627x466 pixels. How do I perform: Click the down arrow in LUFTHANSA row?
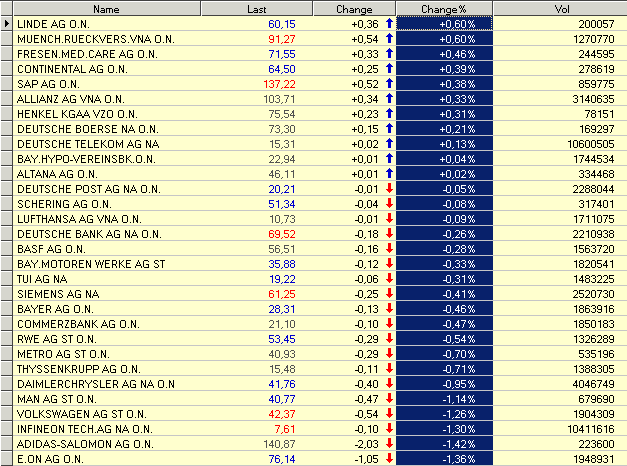point(389,219)
